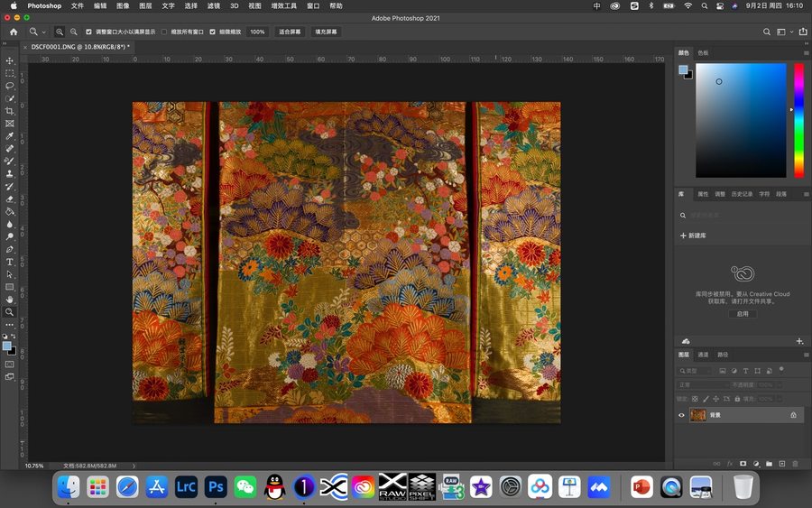The image size is (812, 508).
Task: Switch to the 通道 tab
Action: tap(703, 355)
